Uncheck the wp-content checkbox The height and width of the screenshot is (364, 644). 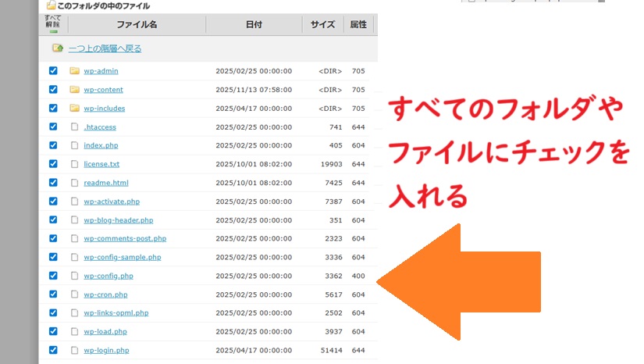[53, 89]
